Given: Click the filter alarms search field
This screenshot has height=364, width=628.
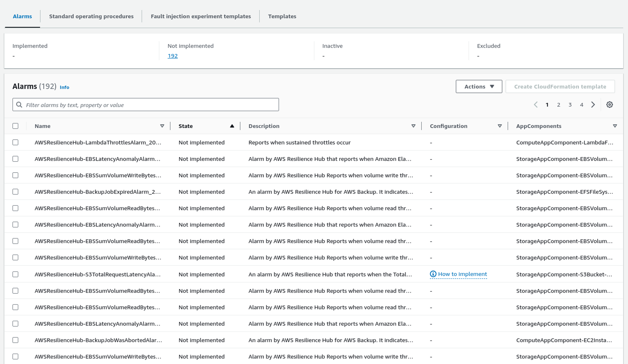Looking at the screenshot, I should click(x=151, y=105).
